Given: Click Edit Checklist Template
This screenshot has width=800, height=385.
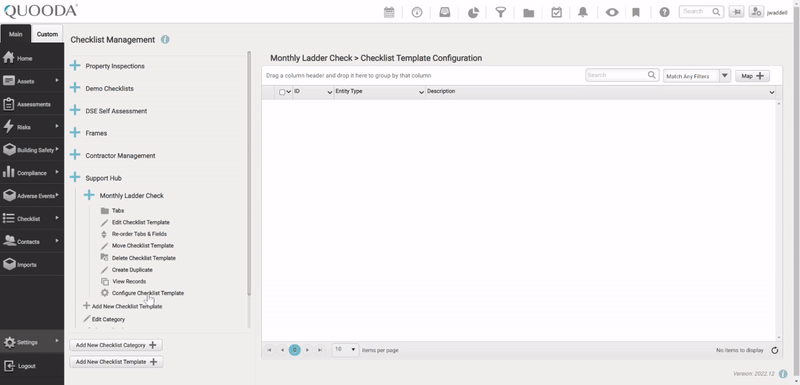Looking at the screenshot, I should coord(135,222).
